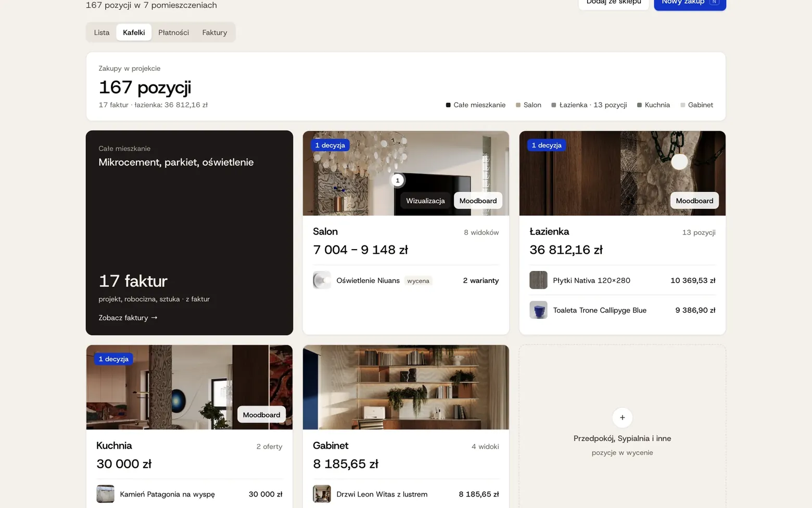Open the Toaleta Trone Callipyge Blue thumbnail

pos(538,310)
